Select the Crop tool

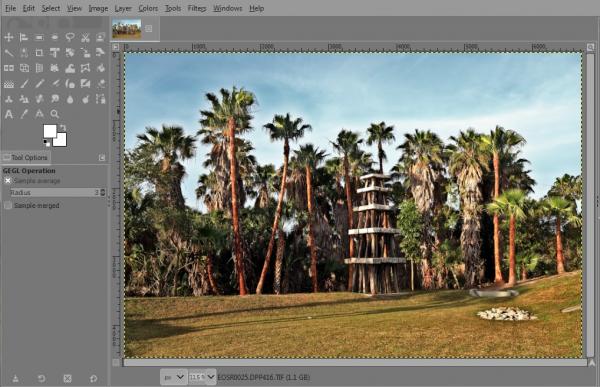pyautogui.click(x=39, y=52)
